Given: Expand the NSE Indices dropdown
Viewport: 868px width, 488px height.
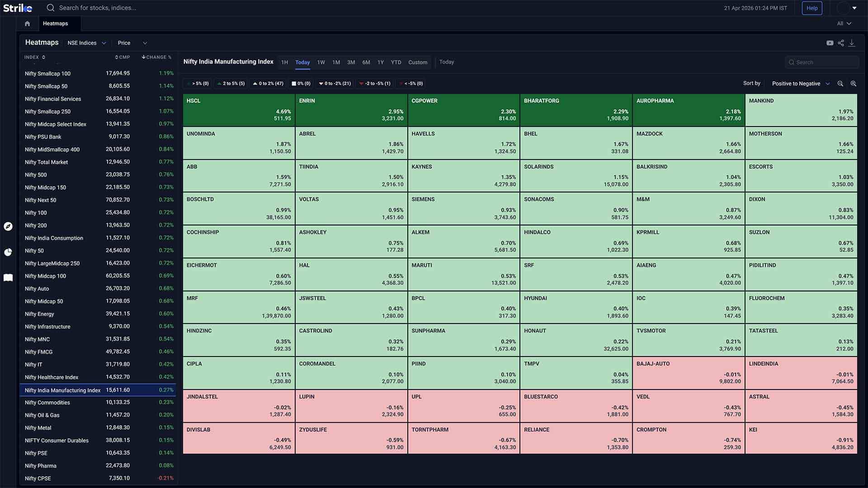Looking at the screenshot, I should (x=86, y=43).
